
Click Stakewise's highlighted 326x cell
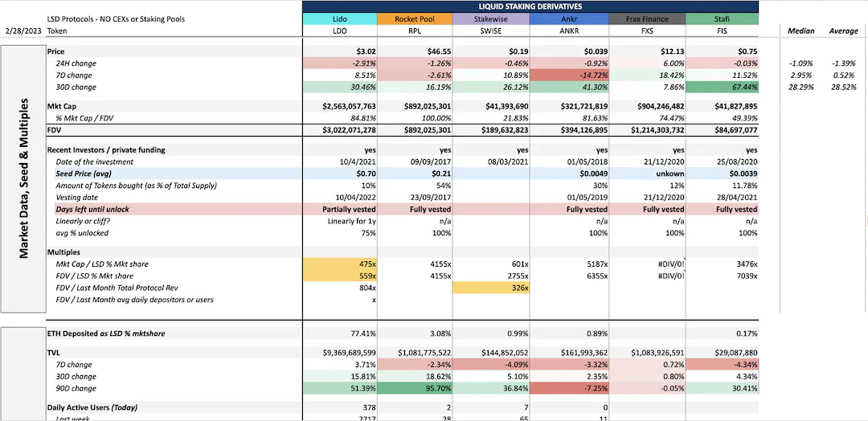(x=491, y=288)
